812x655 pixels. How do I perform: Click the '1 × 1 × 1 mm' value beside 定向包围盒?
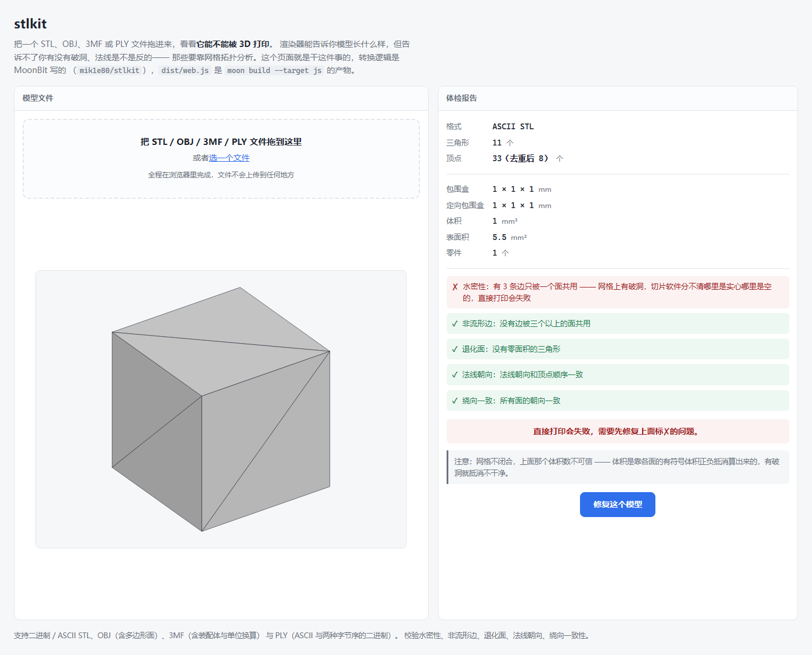pos(522,205)
